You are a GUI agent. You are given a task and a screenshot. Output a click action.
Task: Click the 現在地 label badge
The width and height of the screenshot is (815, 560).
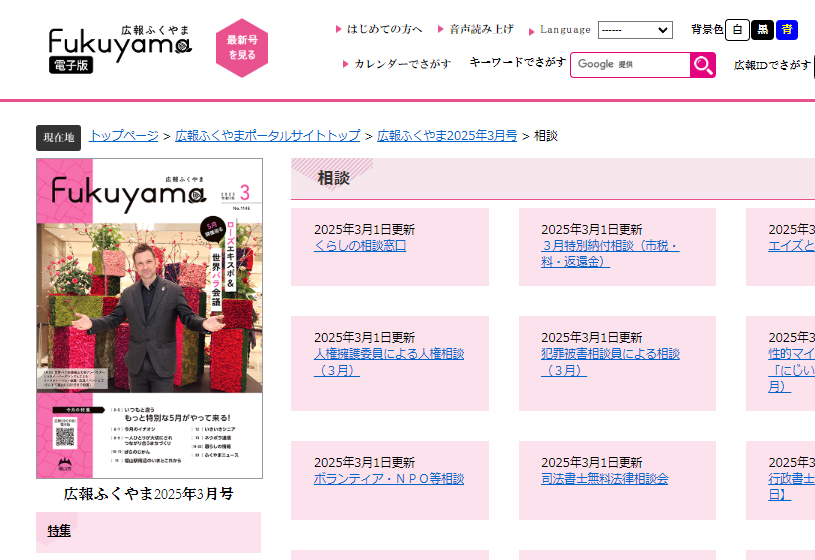click(58, 138)
